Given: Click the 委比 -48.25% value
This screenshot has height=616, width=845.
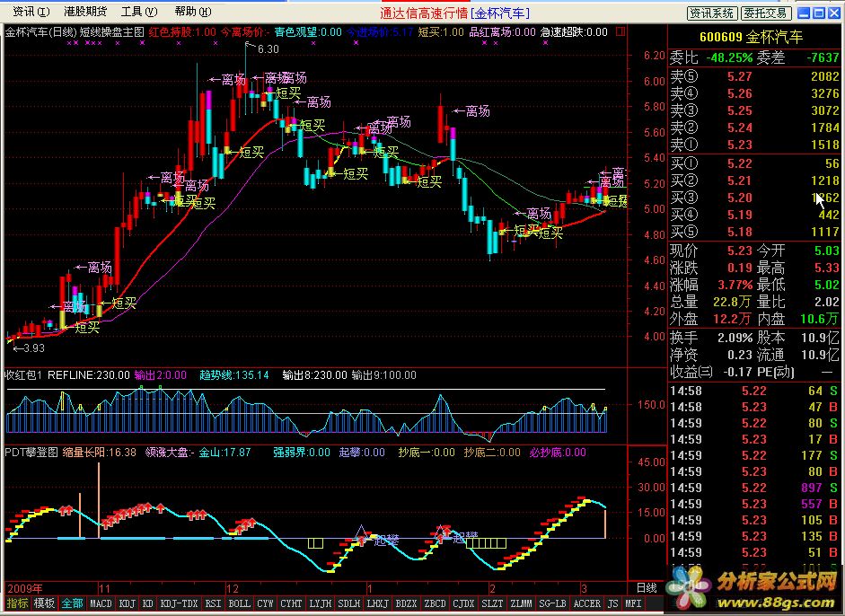Looking at the screenshot, I should 729,57.
